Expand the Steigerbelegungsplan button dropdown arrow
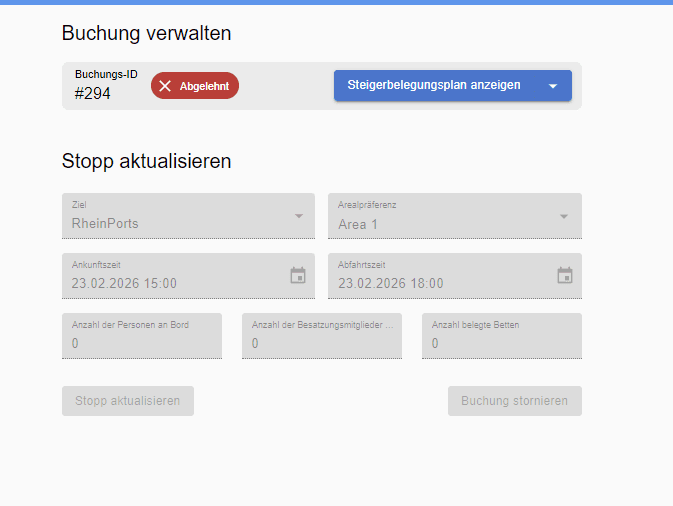673x506 pixels. tap(553, 86)
